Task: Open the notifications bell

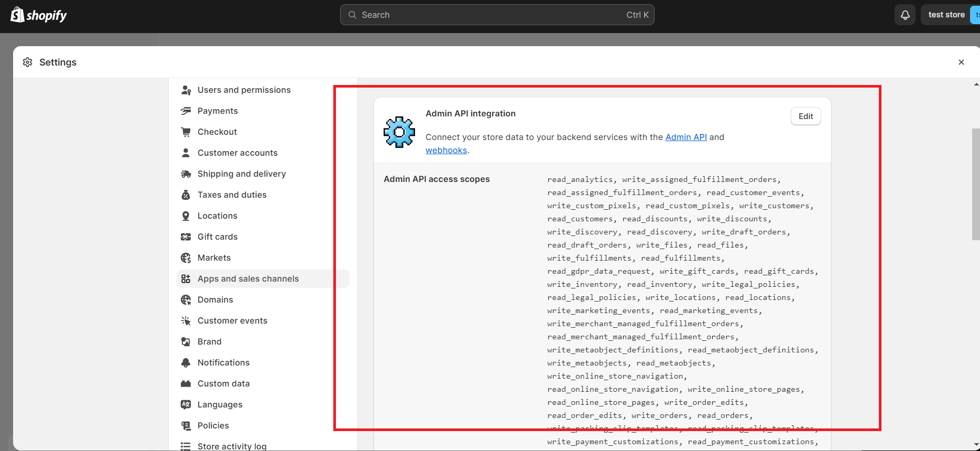Action: [x=905, y=15]
